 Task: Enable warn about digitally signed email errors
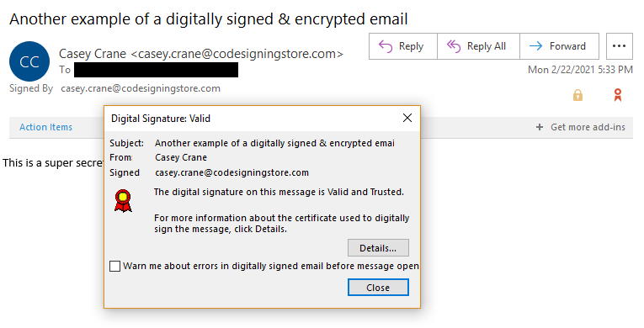coord(115,266)
